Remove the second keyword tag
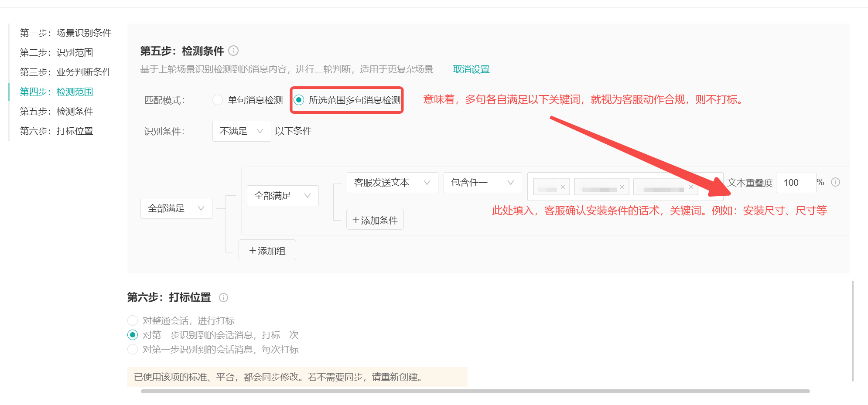The image size is (868, 405). pyautogui.click(x=622, y=187)
